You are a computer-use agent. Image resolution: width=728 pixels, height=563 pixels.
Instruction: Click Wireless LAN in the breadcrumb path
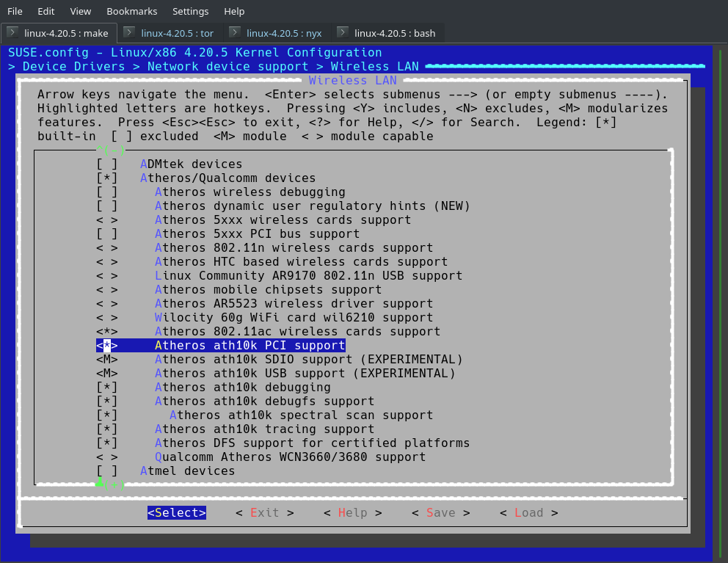click(x=375, y=67)
